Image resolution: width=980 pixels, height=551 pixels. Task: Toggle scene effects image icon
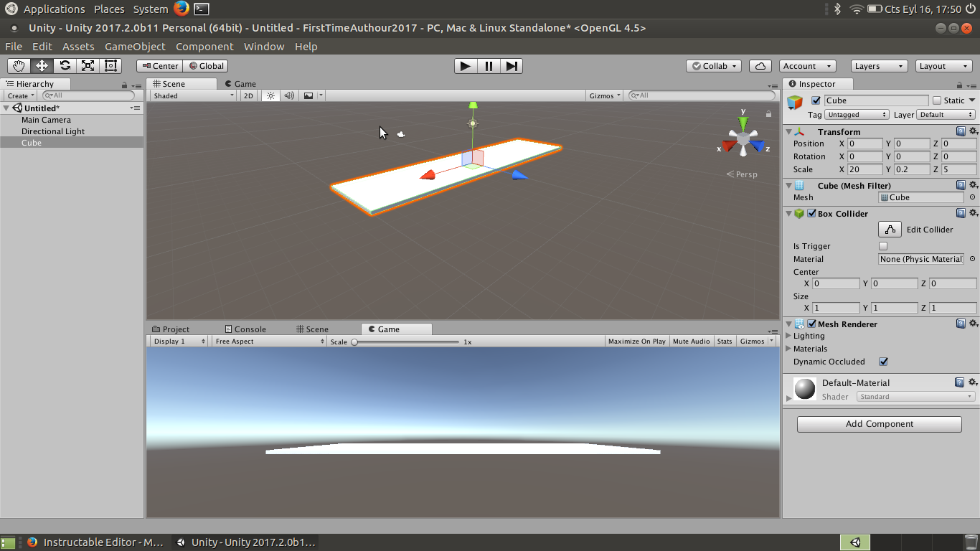click(x=308, y=95)
